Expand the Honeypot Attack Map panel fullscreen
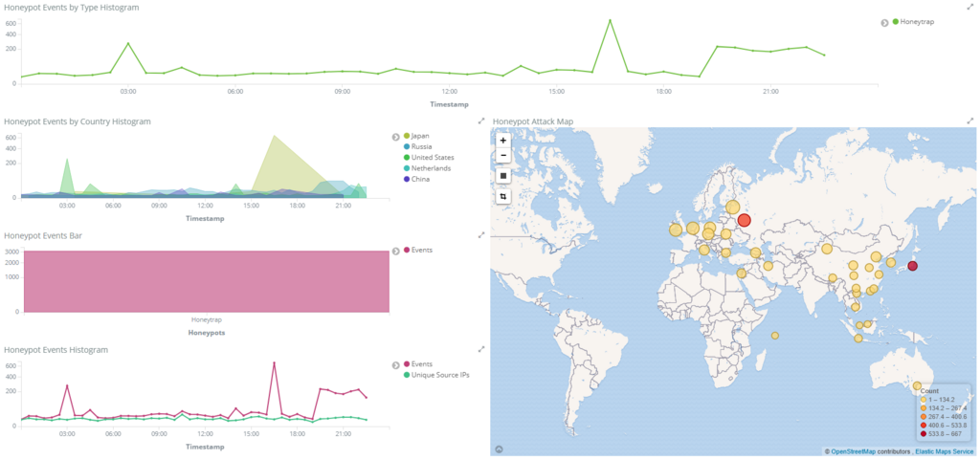This screenshot has height=460, width=980. [970, 120]
